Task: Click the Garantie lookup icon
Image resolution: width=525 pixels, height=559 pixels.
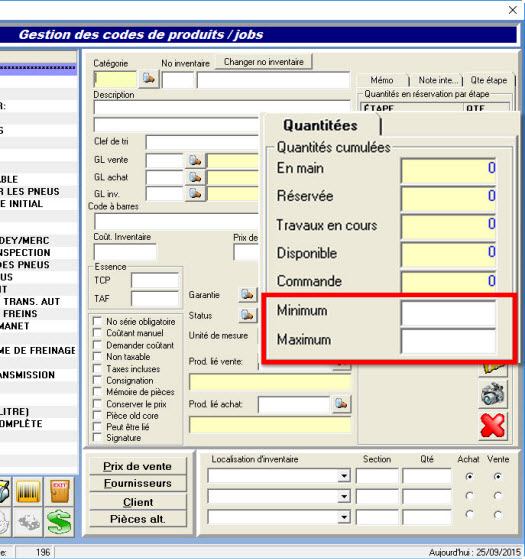Action: pos(247,295)
